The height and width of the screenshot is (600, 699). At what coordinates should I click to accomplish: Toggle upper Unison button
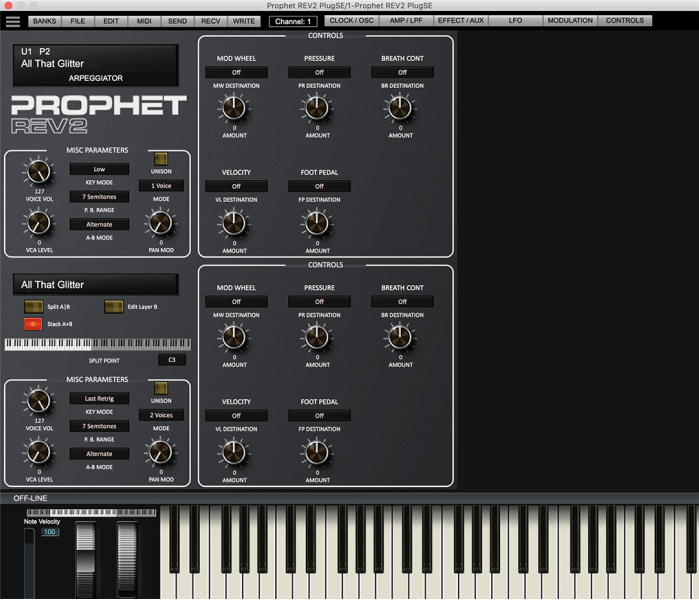[161, 159]
